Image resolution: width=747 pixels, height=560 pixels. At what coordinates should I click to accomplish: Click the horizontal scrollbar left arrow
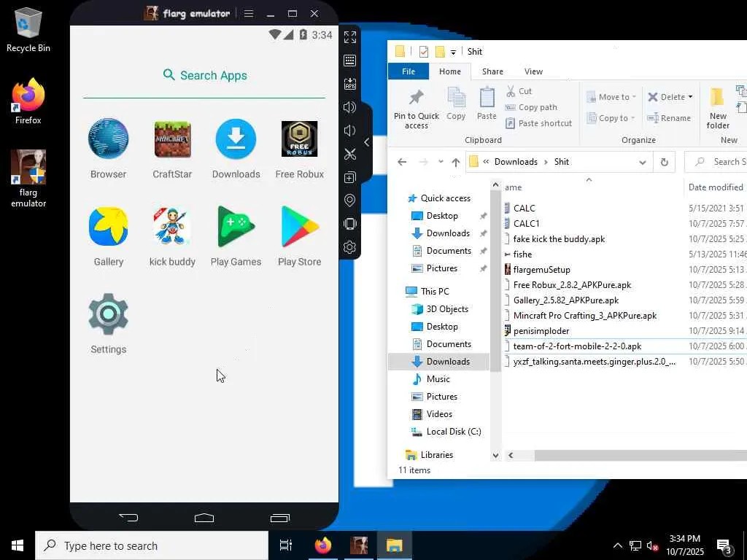[511, 455]
